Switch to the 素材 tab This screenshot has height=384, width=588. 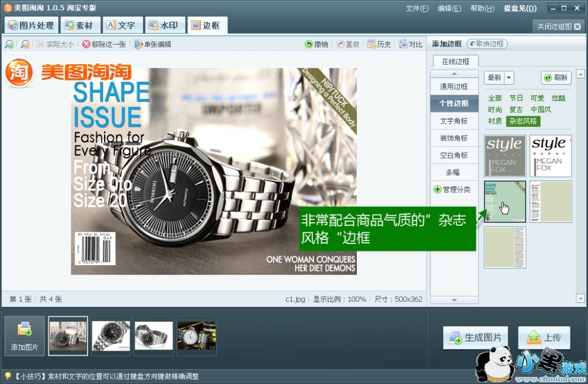coord(79,25)
